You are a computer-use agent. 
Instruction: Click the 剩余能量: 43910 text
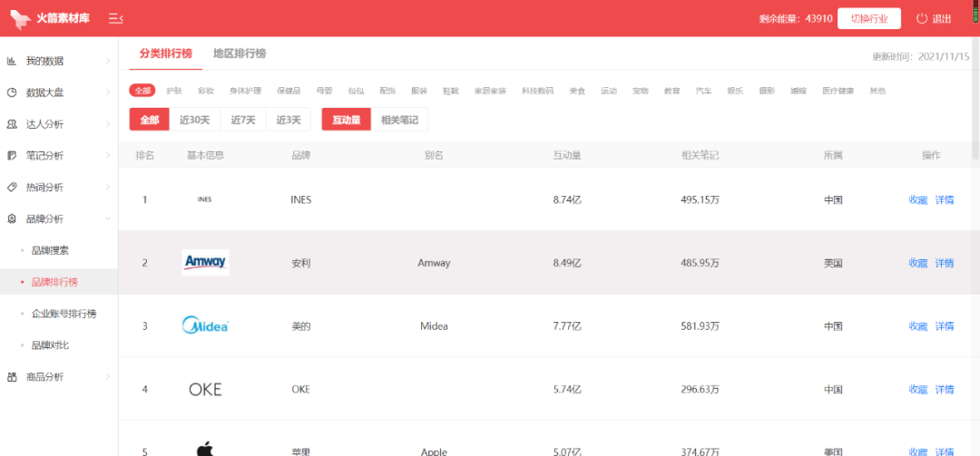click(x=796, y=19)
